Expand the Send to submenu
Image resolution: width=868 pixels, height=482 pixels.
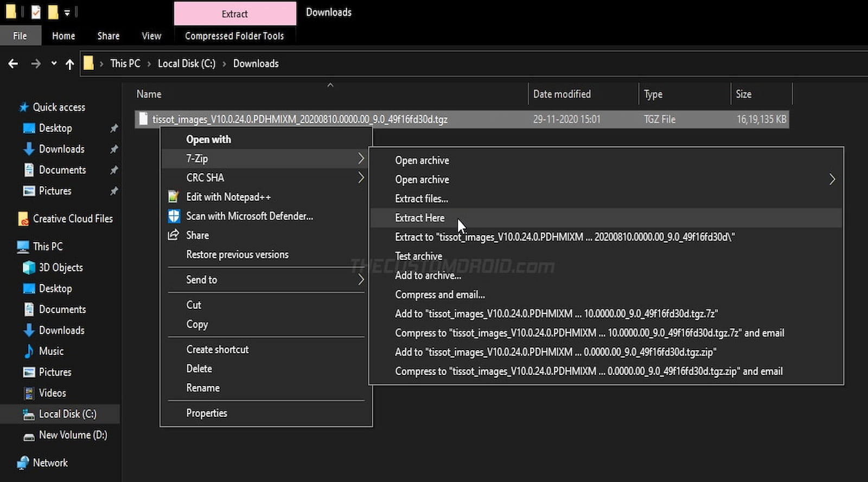tap(361, 280)
